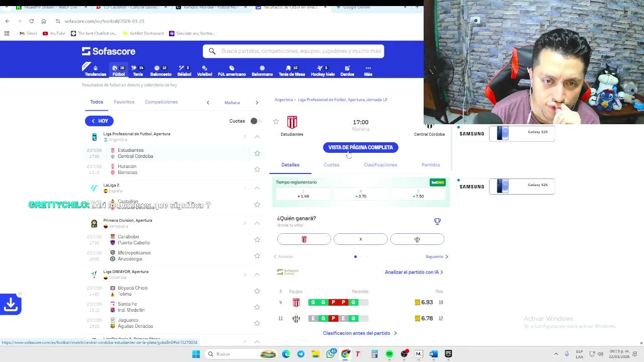Open the Cuotas match tab
This screenshot has width=644, height=362.
point(332,165)
